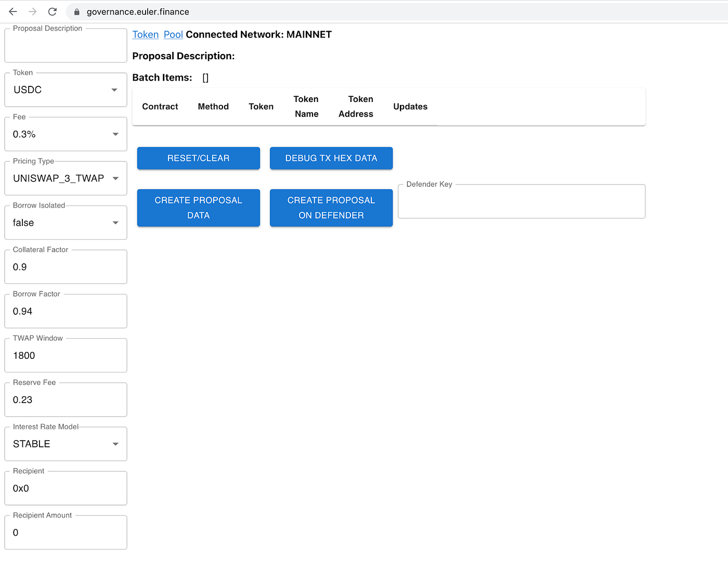
Task: Click the Reserve Fee field
Action: [66, 399]
